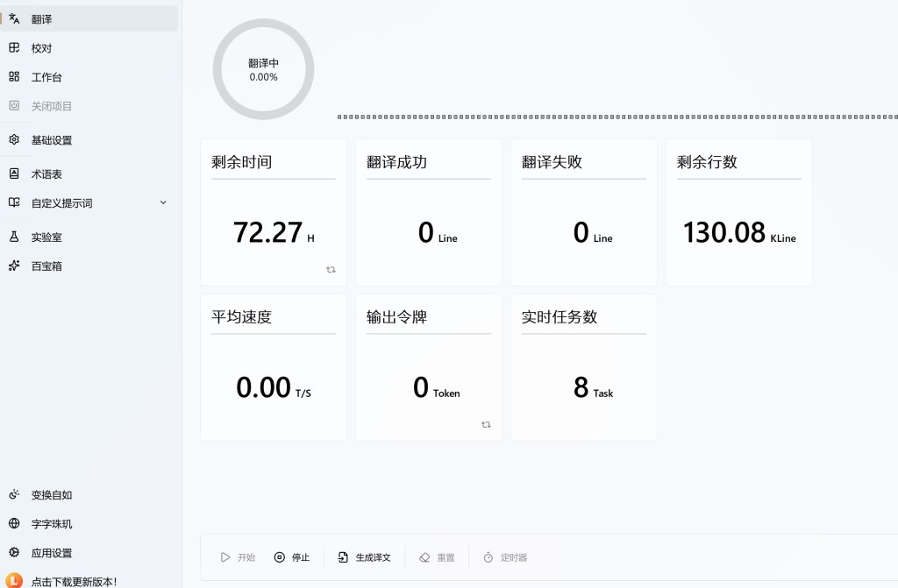Open the 工作台 workbench icon
Image resolution: width=898 pixels, height=588 pixels.
pos(14,77)
